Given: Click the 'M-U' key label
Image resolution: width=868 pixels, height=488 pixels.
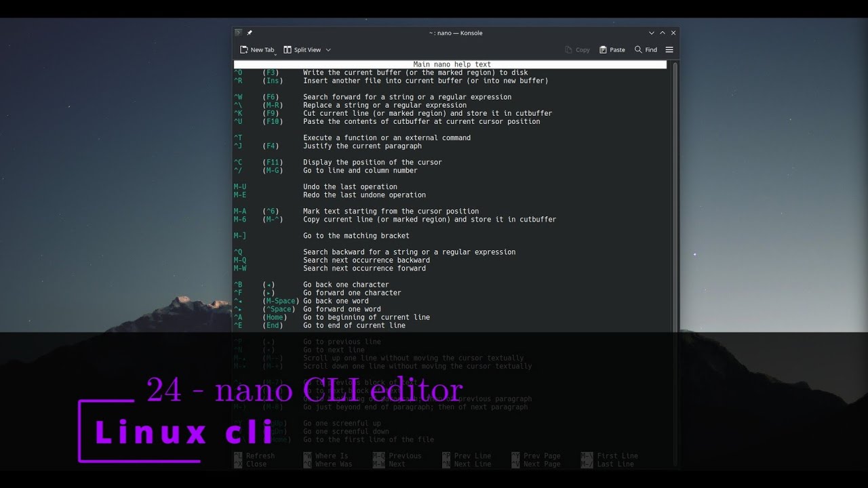Looking at the screenshot, I should tap(240, 186).
